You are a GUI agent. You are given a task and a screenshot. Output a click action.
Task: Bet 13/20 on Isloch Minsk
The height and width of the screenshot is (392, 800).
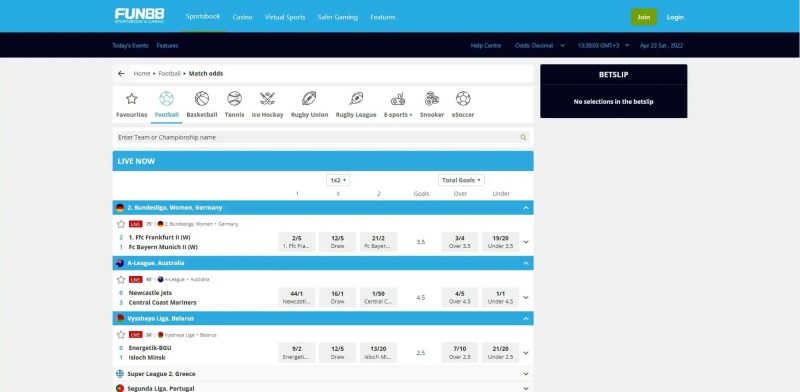point(379,353)
